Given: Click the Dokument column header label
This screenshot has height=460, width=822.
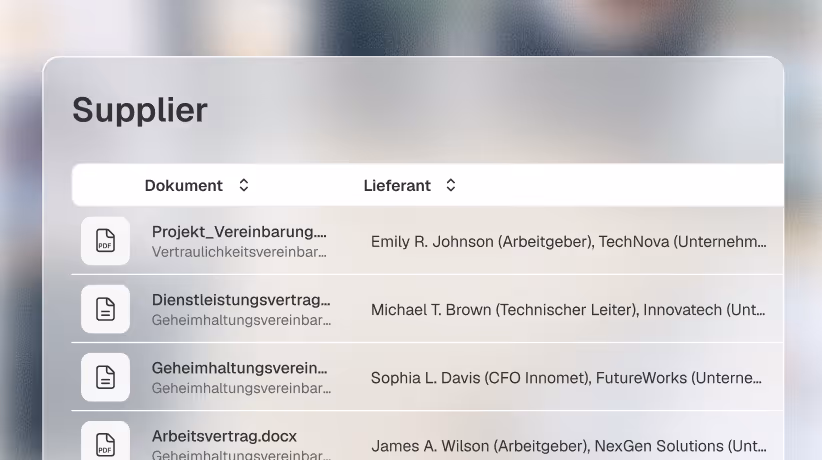Looking at the screenshot, I should (183, 186).
